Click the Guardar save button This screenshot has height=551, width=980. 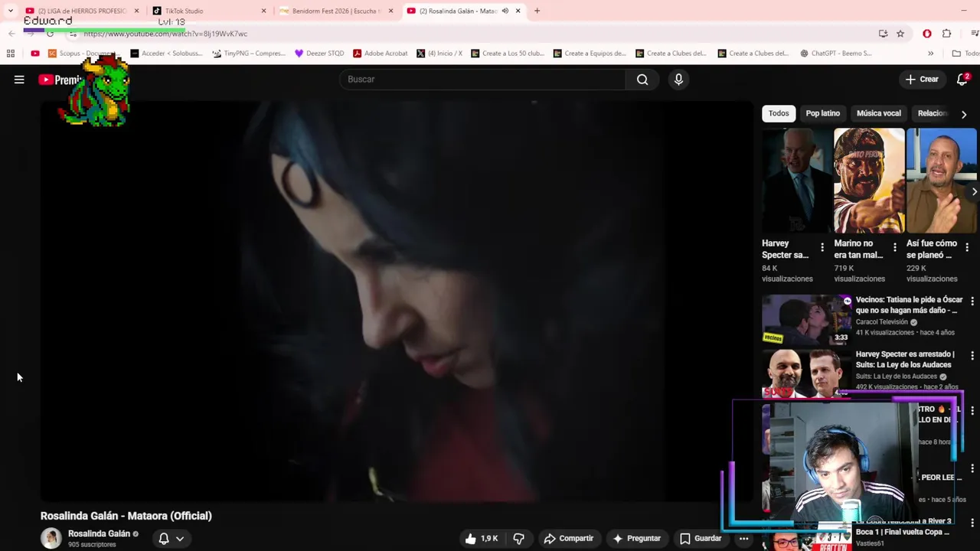tap(701, 539)
